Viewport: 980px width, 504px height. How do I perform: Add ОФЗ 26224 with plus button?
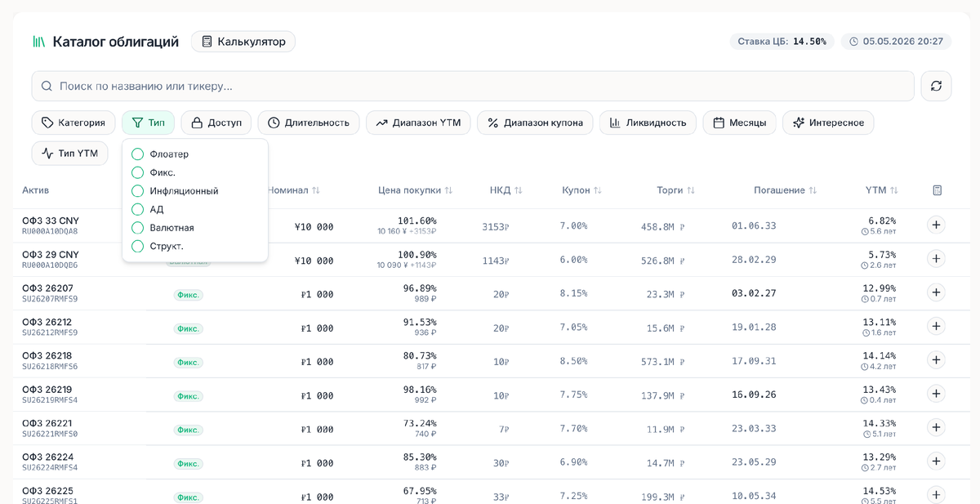tap(936, 462)
